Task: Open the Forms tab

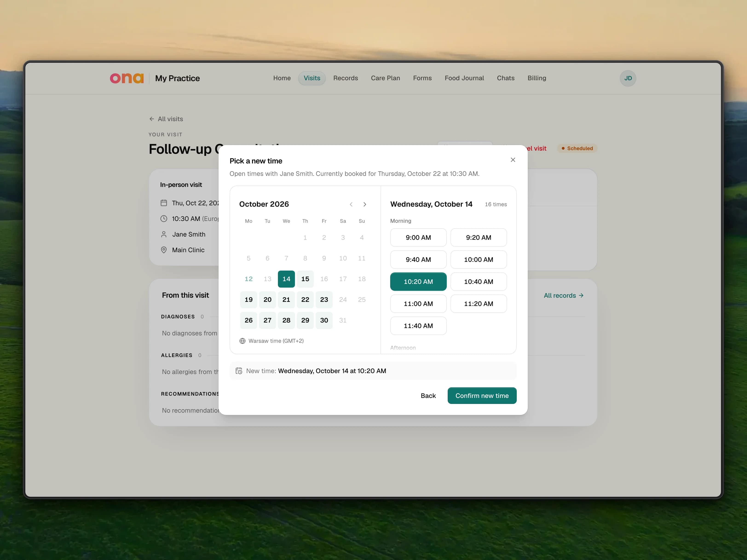Action: click(x=422, y=78)
